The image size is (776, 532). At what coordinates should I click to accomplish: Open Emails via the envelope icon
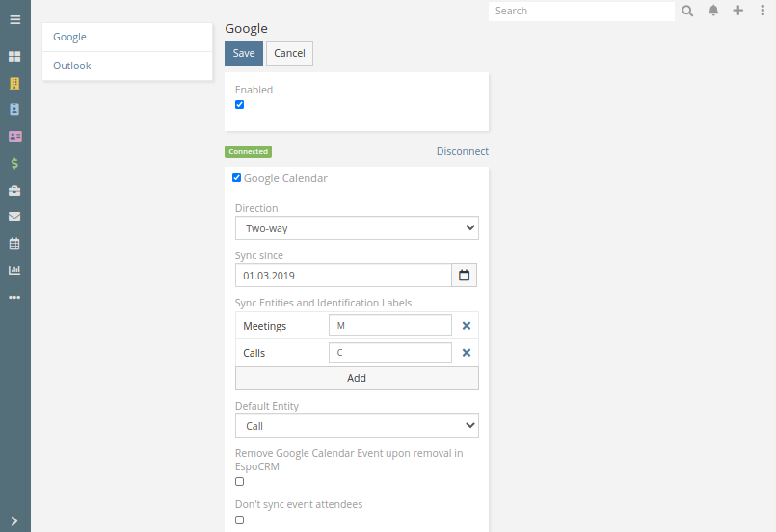14,217
